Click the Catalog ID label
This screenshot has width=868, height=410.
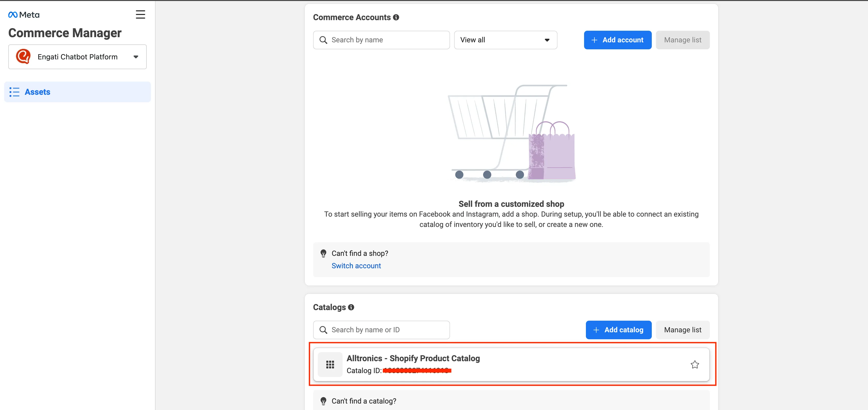click(x=364, y=370)
